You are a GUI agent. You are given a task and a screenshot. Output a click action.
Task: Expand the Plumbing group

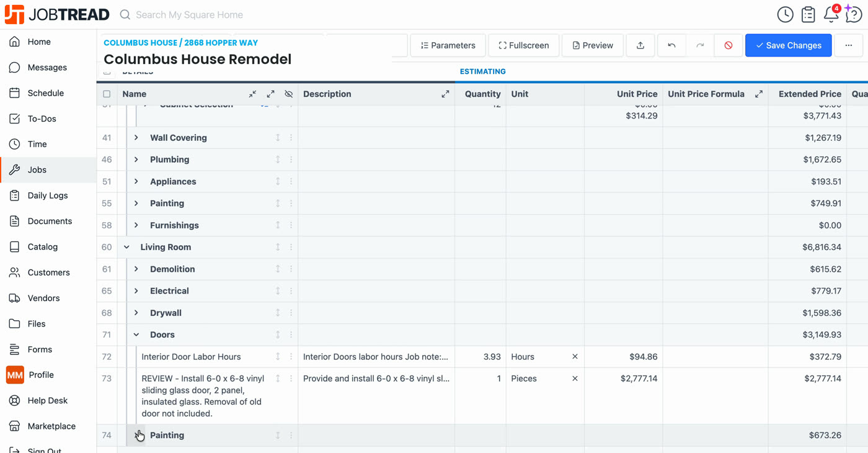136,159
